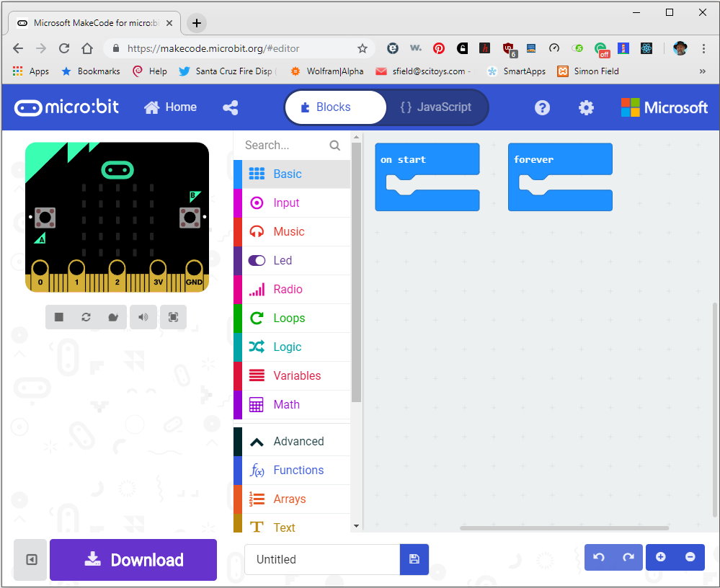Click simulator pin 1
The height and width of the screenshot is (588, 720).
[x=76, y=276]
